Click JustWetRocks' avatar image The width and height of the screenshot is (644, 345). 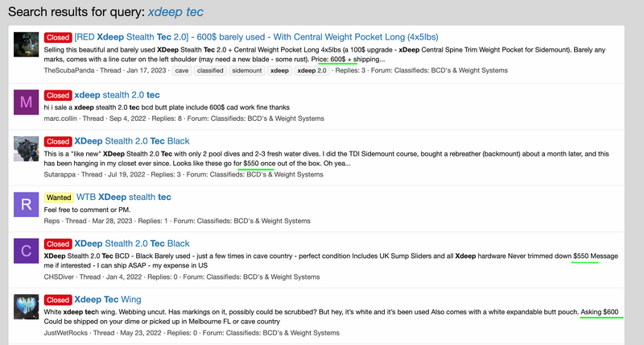click(x=27, y=307)
